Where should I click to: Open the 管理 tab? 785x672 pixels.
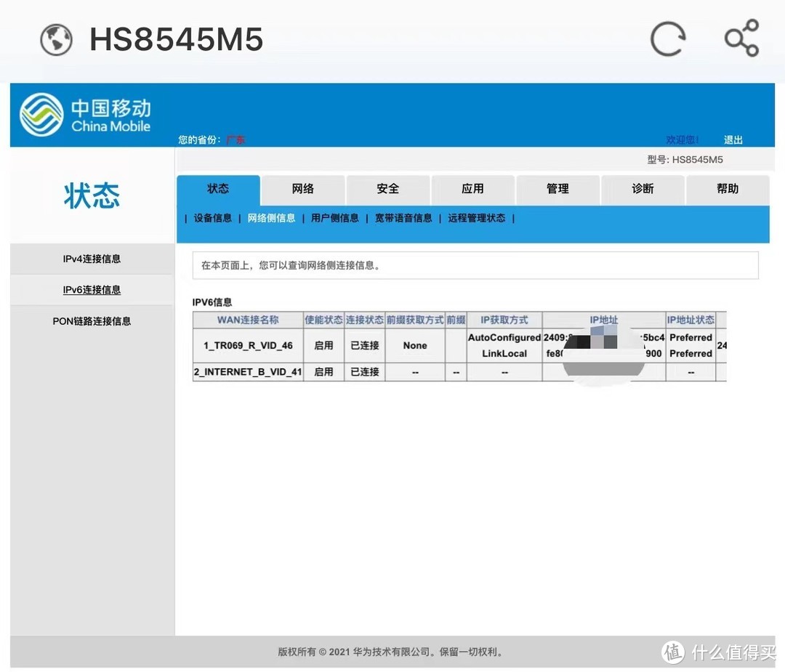pos(557,190)
